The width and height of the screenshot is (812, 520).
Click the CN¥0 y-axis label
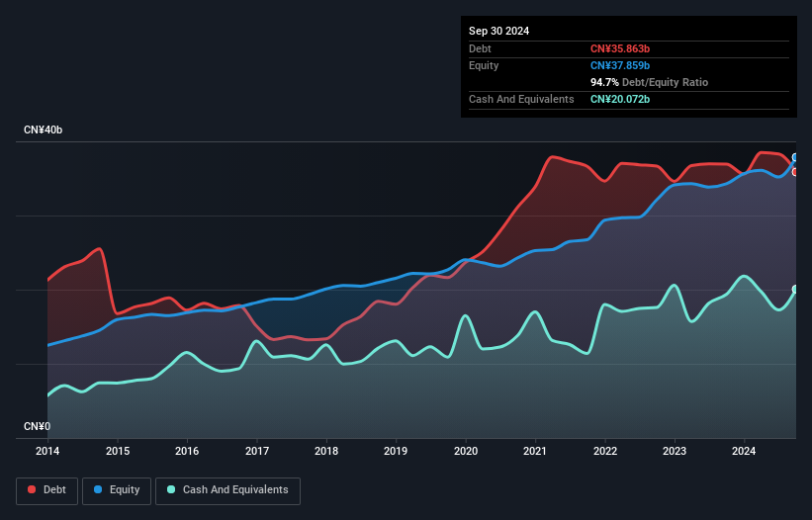pos(38,426)
